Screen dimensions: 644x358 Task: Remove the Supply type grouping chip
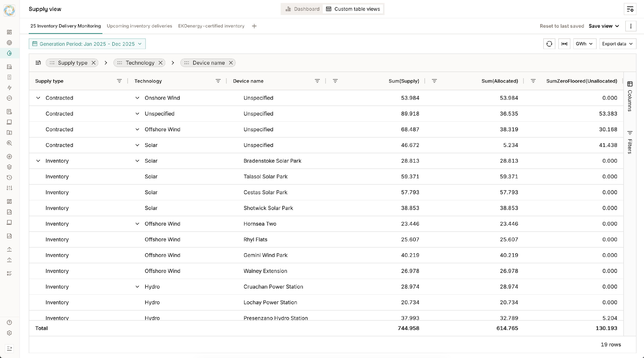click(x=94, y=63)
